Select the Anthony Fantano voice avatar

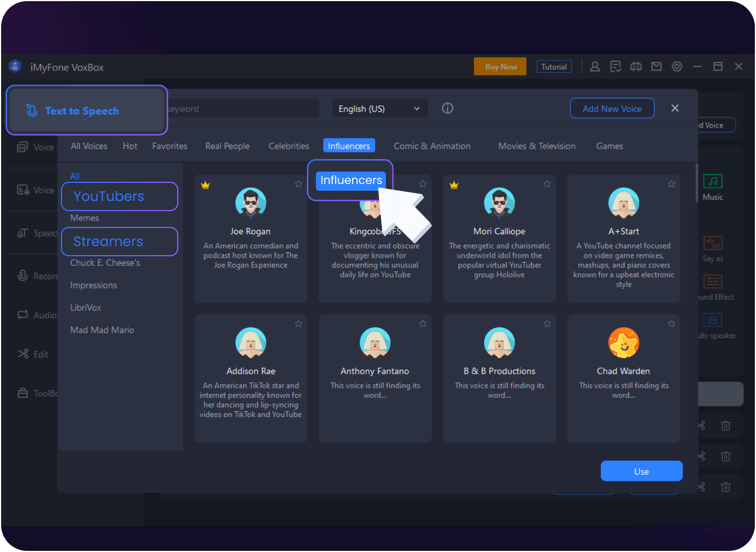[x=375, y=343]
